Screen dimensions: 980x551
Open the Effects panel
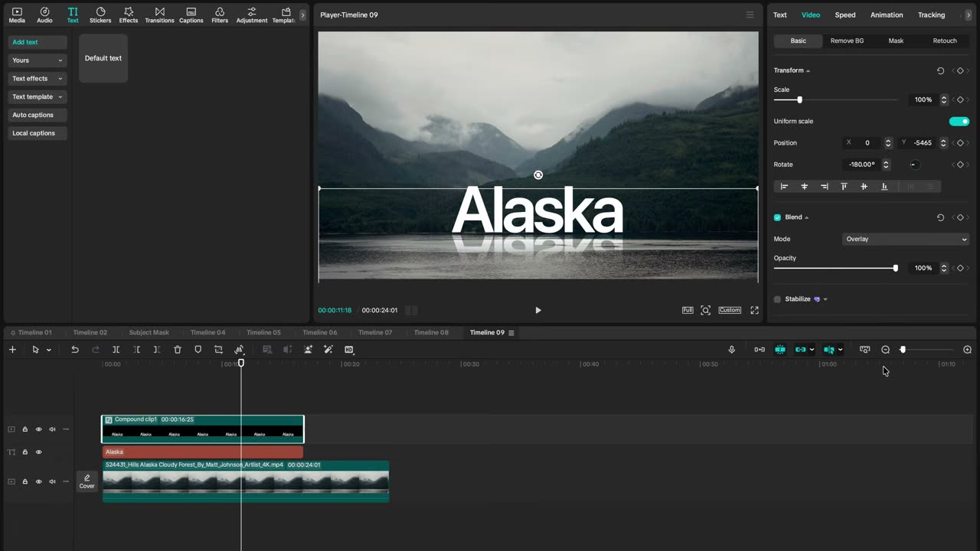coord(129,15)
